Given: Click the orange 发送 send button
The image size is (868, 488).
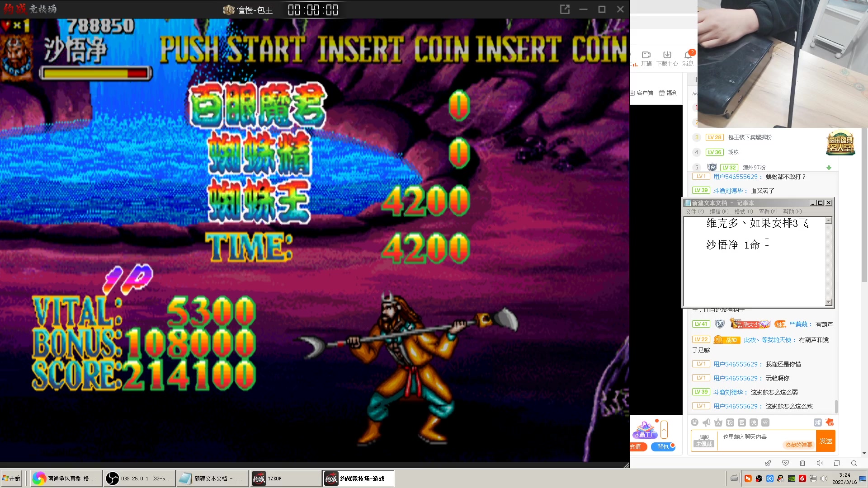Looking at the screenshot, I should pos(826,441).
